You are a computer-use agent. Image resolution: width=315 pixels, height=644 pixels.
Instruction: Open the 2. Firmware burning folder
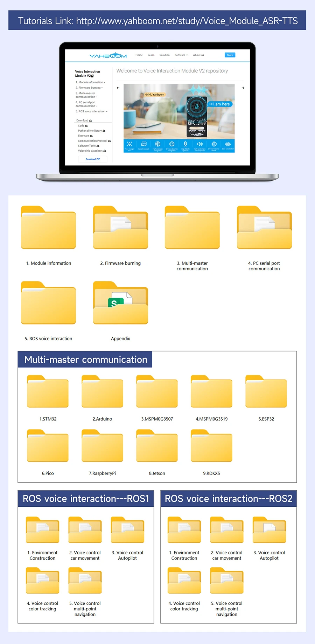coord(120,228)
